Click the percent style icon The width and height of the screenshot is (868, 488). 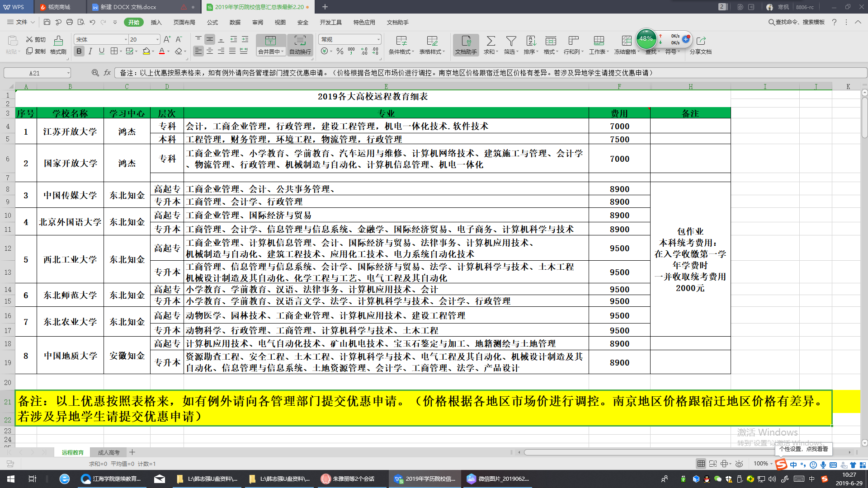click(340, 51)
